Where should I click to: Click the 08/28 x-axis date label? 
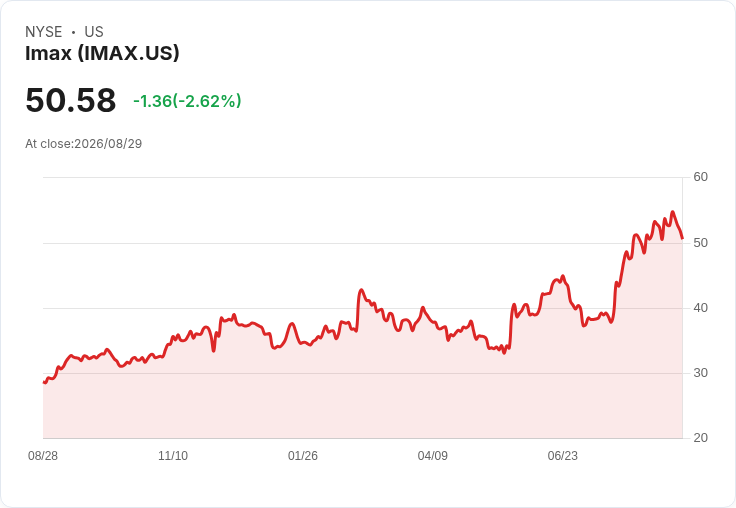[x=43, y=455]
